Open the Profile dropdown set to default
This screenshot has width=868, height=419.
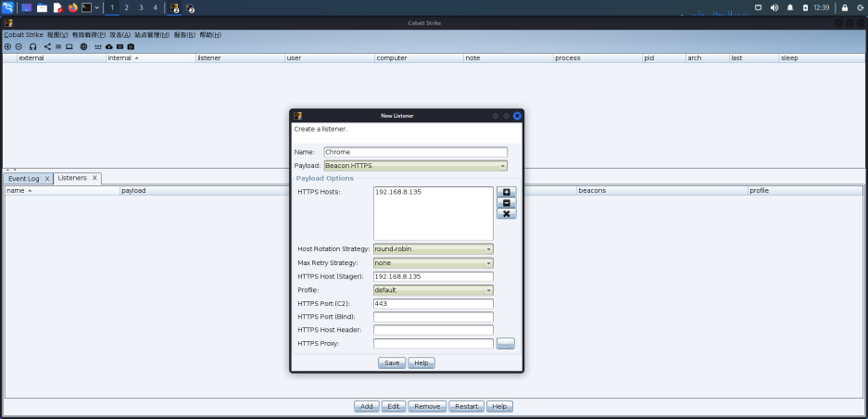click(x=434, y=290)
